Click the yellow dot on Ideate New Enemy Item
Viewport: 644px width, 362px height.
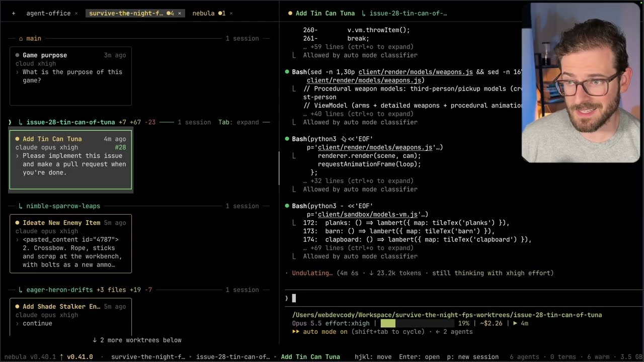(x=18, y=223)
